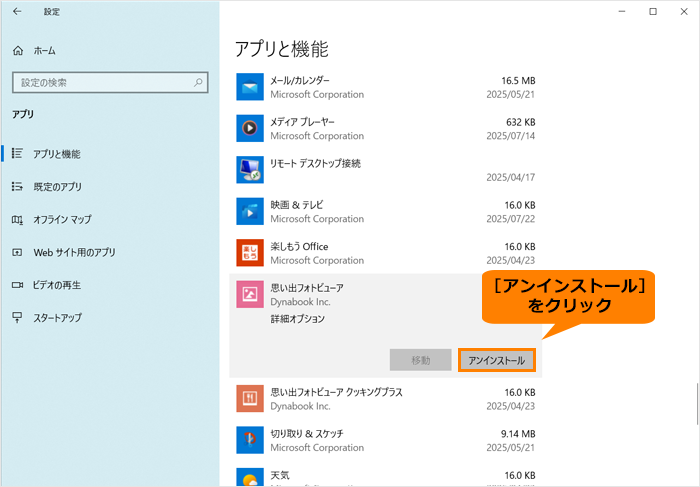
Task: Open Web サイト用のアプリ settings
Action: tap(75, 252)
